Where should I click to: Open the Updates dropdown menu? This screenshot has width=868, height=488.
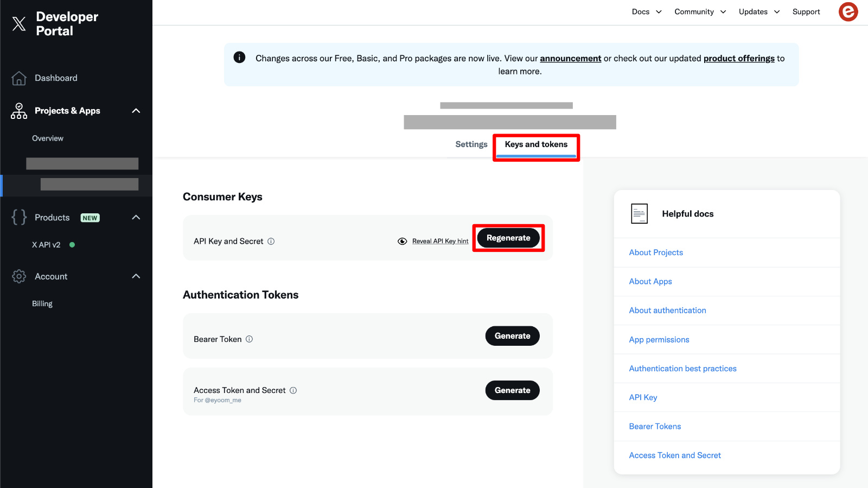pos(759,11)
